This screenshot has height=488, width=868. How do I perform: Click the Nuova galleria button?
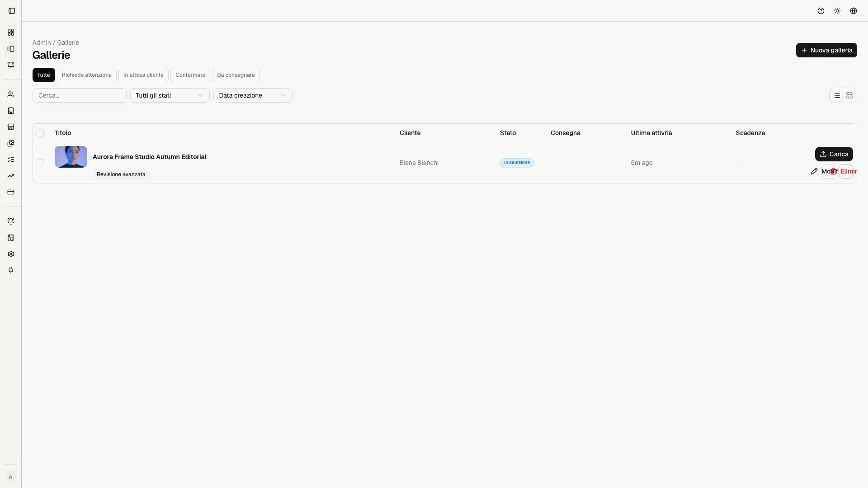pos(826,50)
